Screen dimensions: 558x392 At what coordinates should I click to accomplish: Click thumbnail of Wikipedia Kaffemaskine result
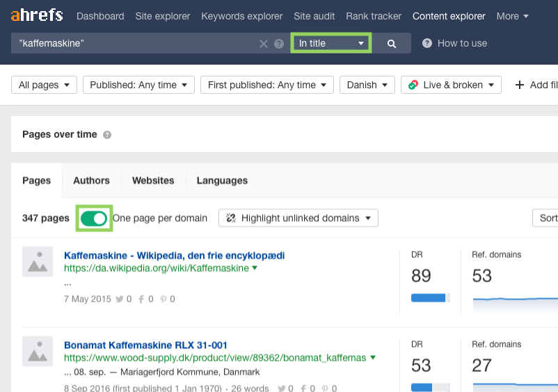tap(38, 261)
